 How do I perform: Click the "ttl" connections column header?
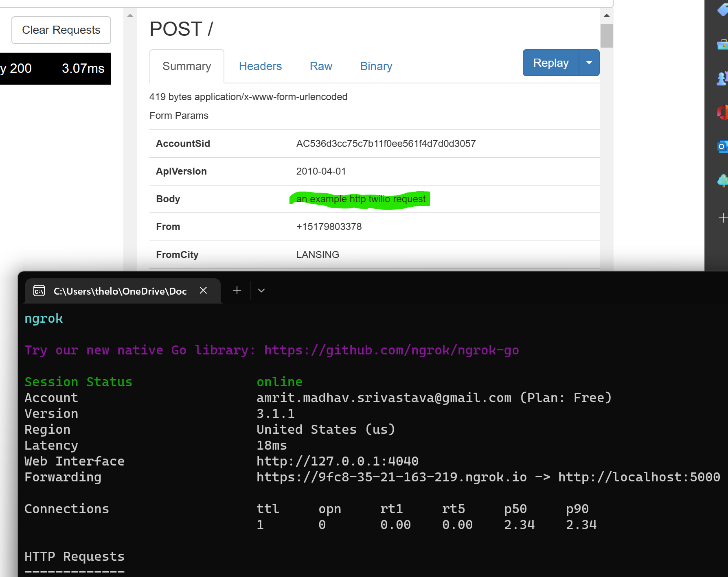click(268, 509)
